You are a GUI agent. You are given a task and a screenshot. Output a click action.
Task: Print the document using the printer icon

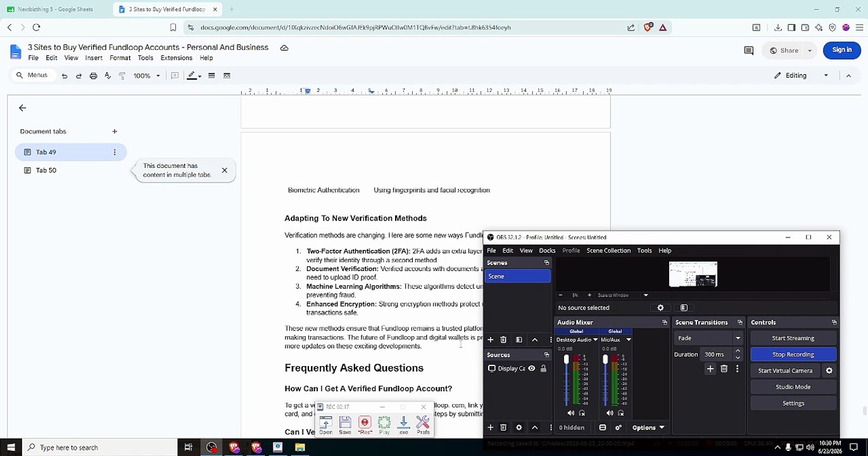[93, 76]
